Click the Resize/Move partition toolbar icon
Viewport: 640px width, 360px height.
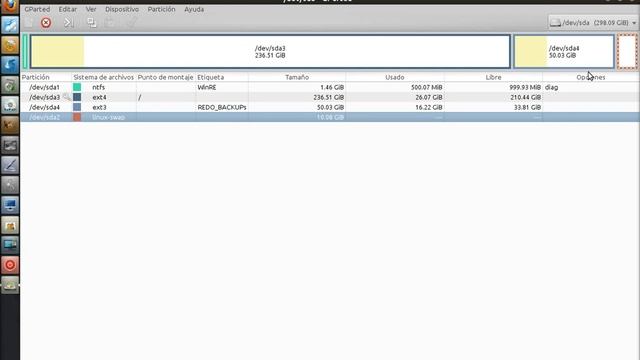point(68,22)
